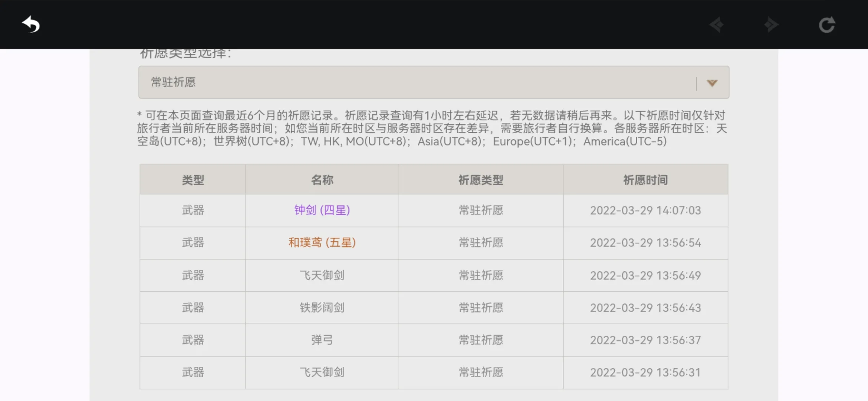Image resolution: width=868 pixels, height=401 pixels.
Task: Select the 铁影阔剑 name cell
Action: coord(322,307)
